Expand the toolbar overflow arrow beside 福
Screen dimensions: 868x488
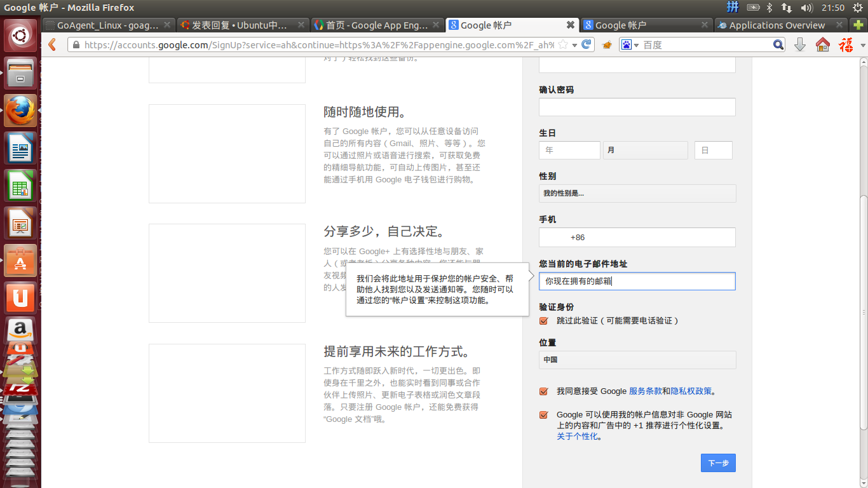coord(863,46)
